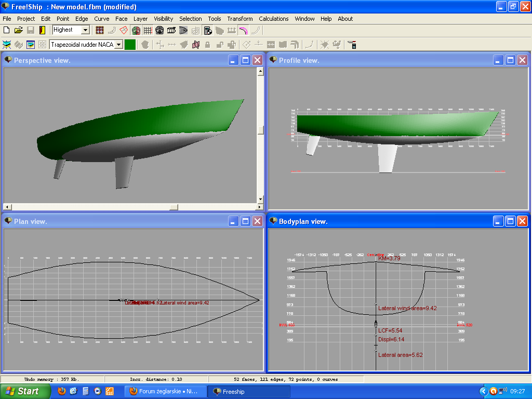Click the 'Incr. distance: 0.10' status text

point(156,379)
